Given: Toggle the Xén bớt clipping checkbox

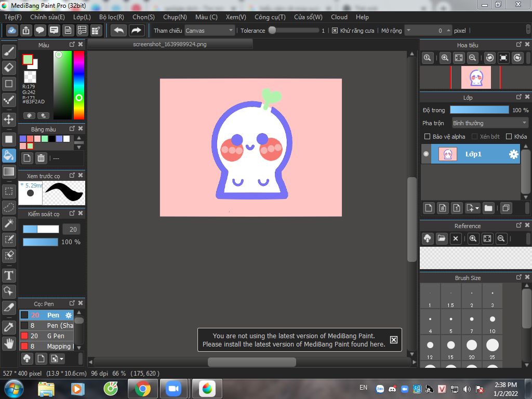Looking at the screenshot, I should pyautogui.click(x=475, y=137).
